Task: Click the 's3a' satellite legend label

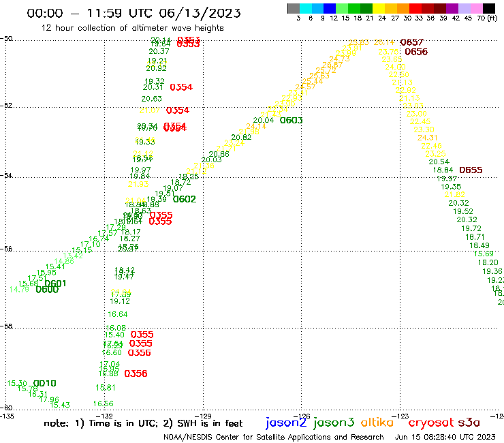Action: click(469, 423)
